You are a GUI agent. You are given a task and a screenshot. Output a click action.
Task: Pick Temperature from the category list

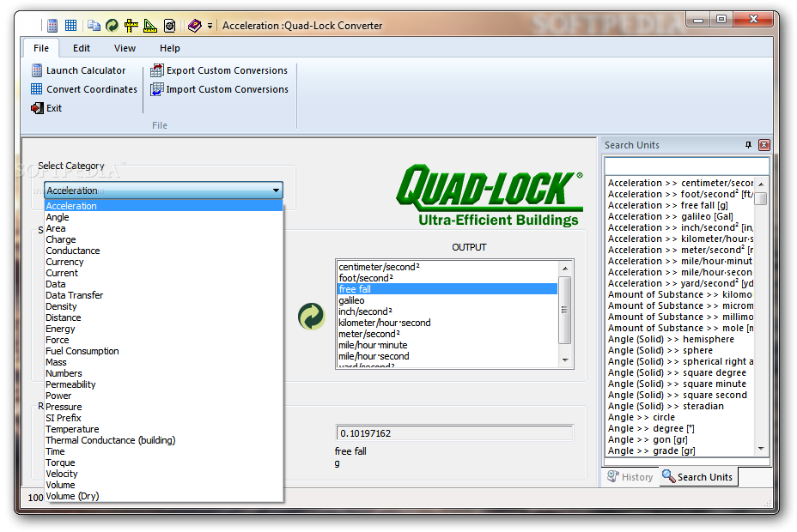(164, 429)
